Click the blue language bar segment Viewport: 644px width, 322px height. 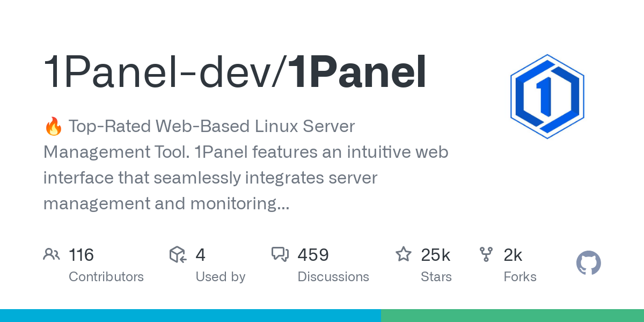point(191,316)
